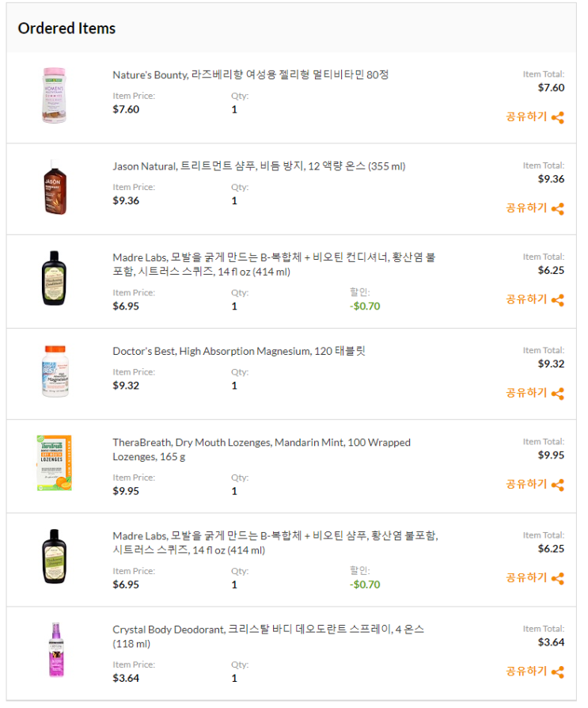Open Nature's Bounty product image

(x=54, y=96)
